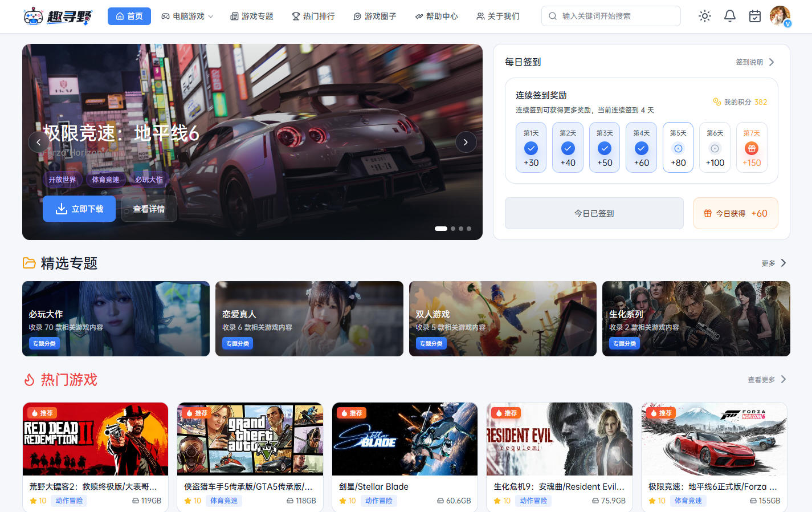Click 专题分类 badge on 恋爱真人 card
The image size is (812, 512).
(238, 343)
